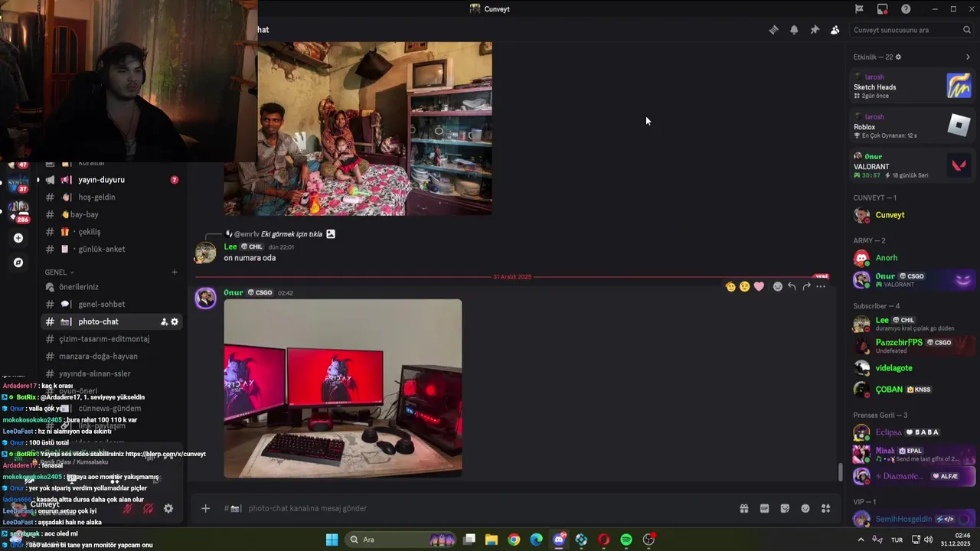Open the GIF picker
980x551 pixels.
pos(764,508)
